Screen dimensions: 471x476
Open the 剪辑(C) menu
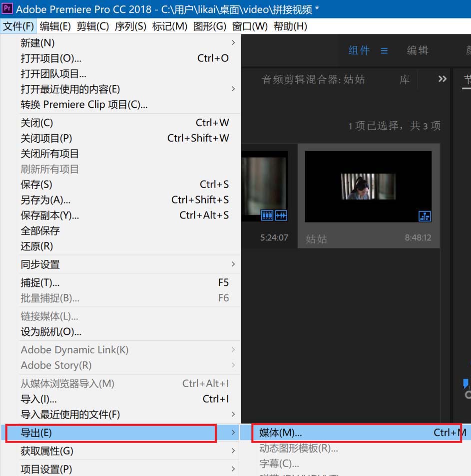(x=93, y=26)
